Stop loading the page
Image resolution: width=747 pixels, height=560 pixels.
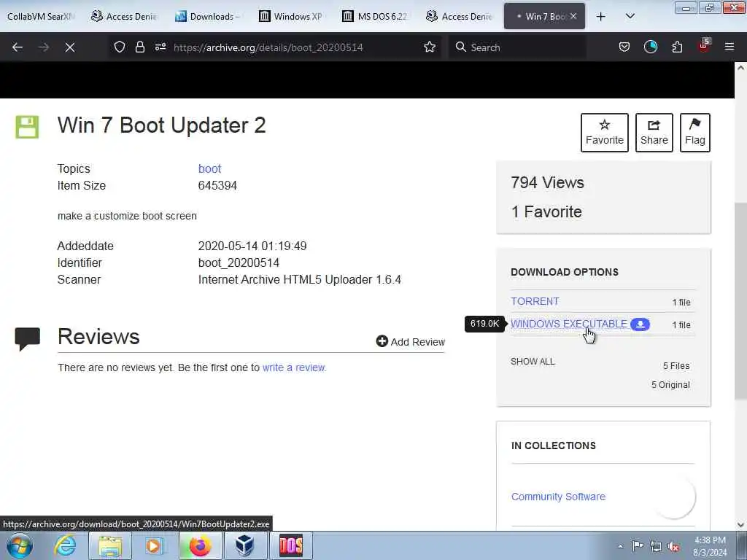(70, 47)
